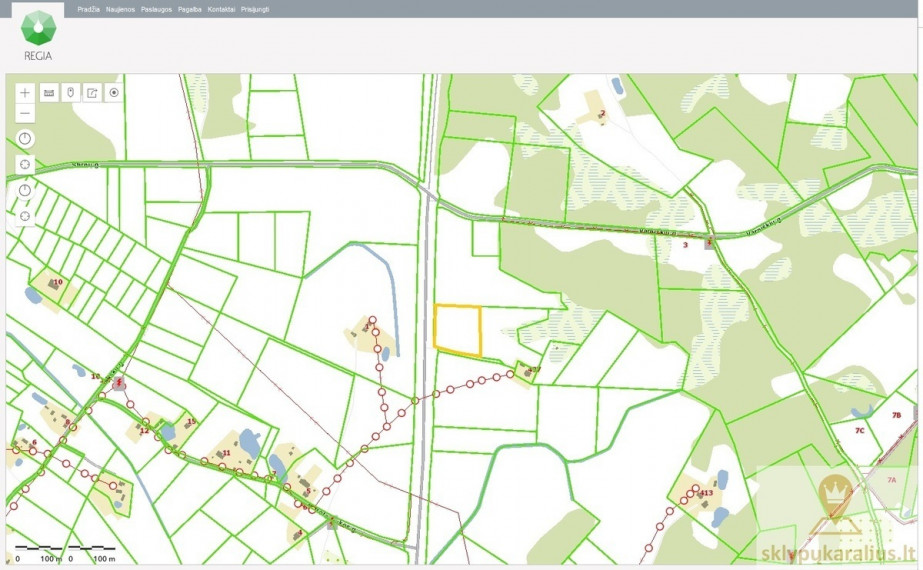Click the upper crosshair locate button
Image resolution: width=923 pixels, height=570 pixels.
25,164
